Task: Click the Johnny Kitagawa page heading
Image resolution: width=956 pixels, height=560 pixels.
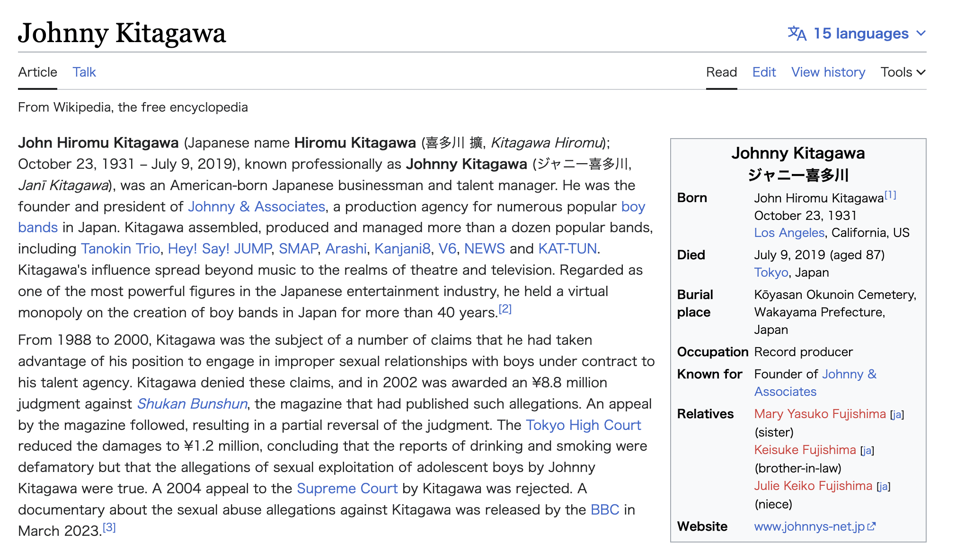Action: (122, 33)
